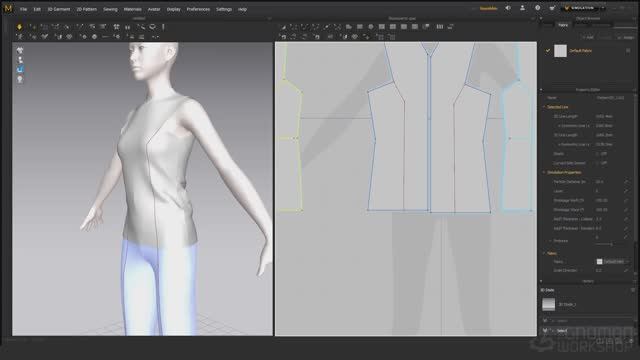Open the Fabric Default Fabric dropdown
The height and width of the screenshot is (360, 640).
(x=613, y=262)
